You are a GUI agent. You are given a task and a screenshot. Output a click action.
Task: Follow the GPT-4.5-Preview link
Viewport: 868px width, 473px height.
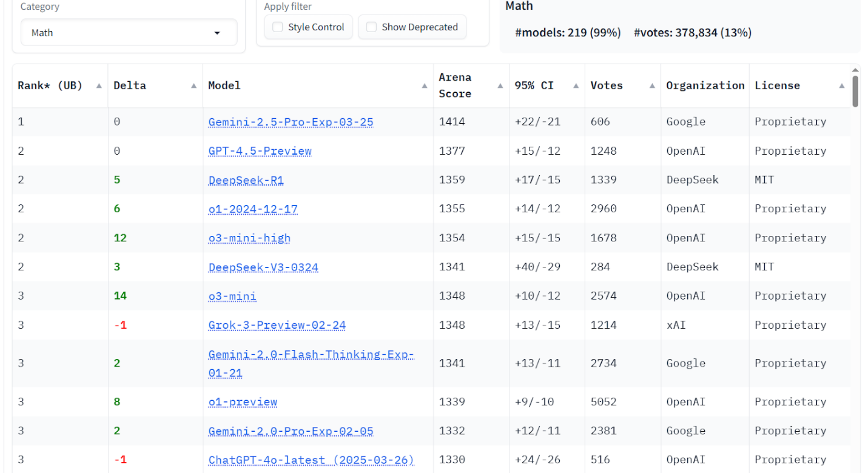coord(260,151)
